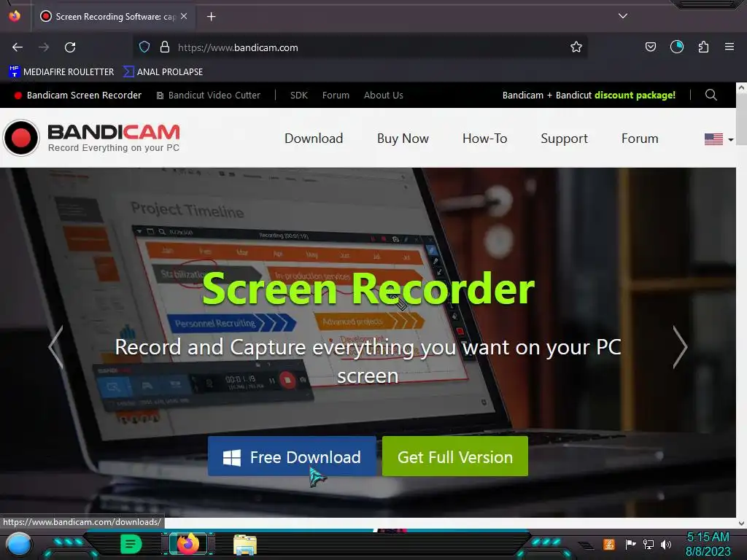Reload the current page
The image size is (747, 560).
[x=70, y=47]
